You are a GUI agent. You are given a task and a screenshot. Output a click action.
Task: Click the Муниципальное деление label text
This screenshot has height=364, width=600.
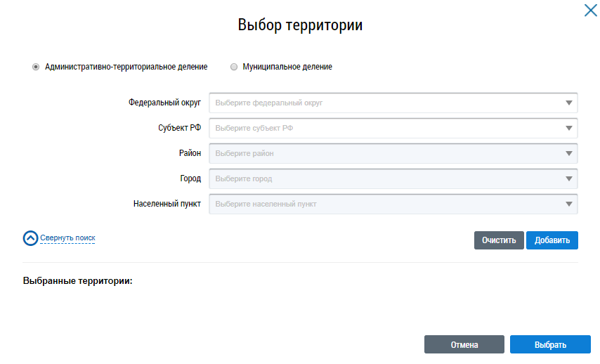coord(287,67)
